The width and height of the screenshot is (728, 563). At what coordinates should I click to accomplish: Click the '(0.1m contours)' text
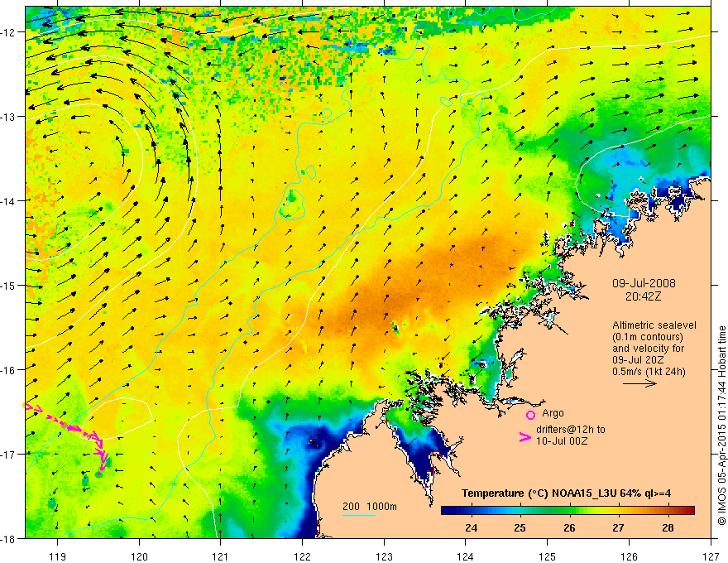tap(648, 337)
